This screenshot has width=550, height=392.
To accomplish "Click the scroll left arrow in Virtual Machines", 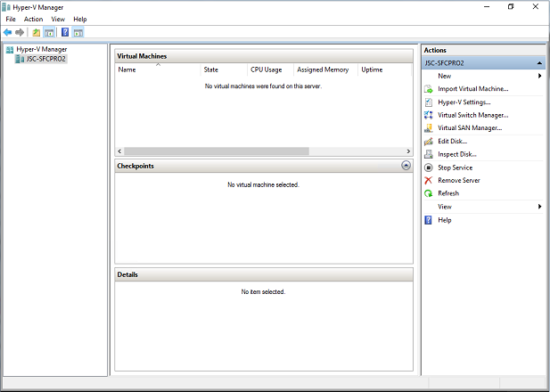I will [x=119, y=151].
